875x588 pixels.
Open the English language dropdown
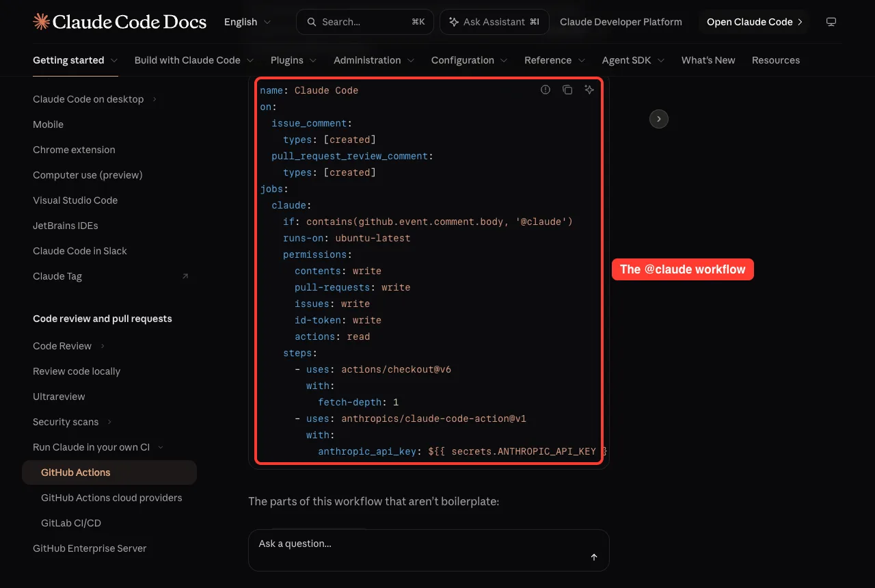(x=247, y=22)
